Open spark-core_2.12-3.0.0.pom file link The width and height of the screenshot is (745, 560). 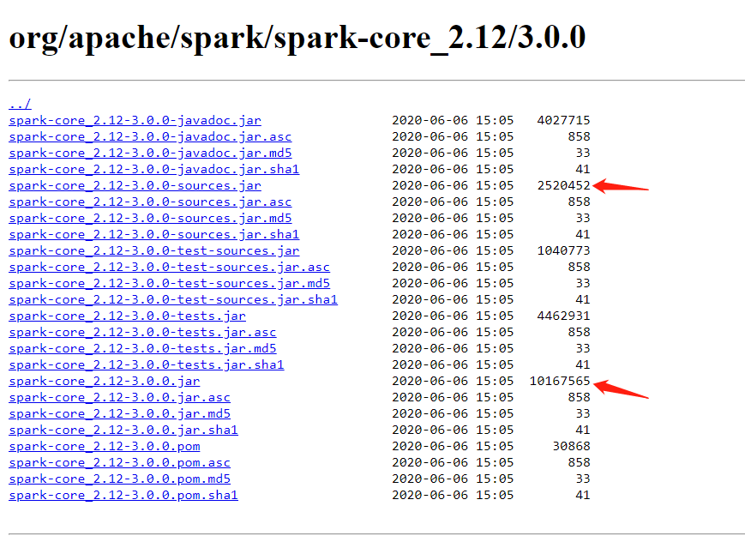click(104, 446)
